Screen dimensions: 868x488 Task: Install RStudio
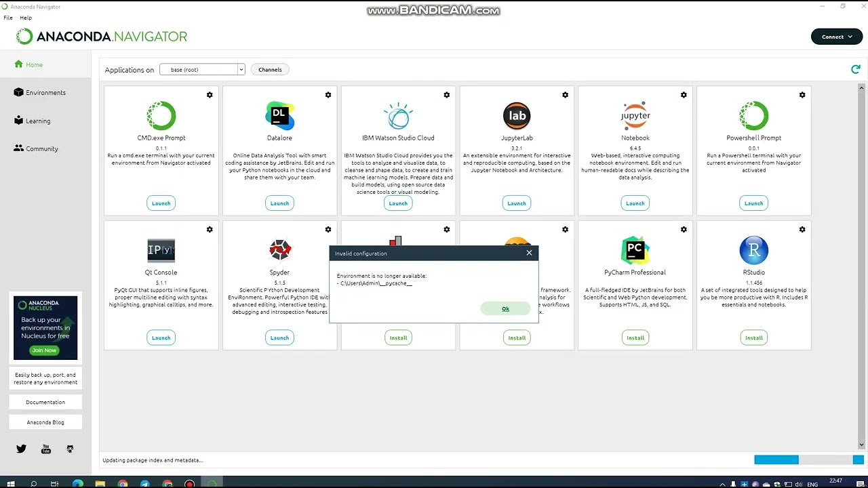(x=753, y=338)
